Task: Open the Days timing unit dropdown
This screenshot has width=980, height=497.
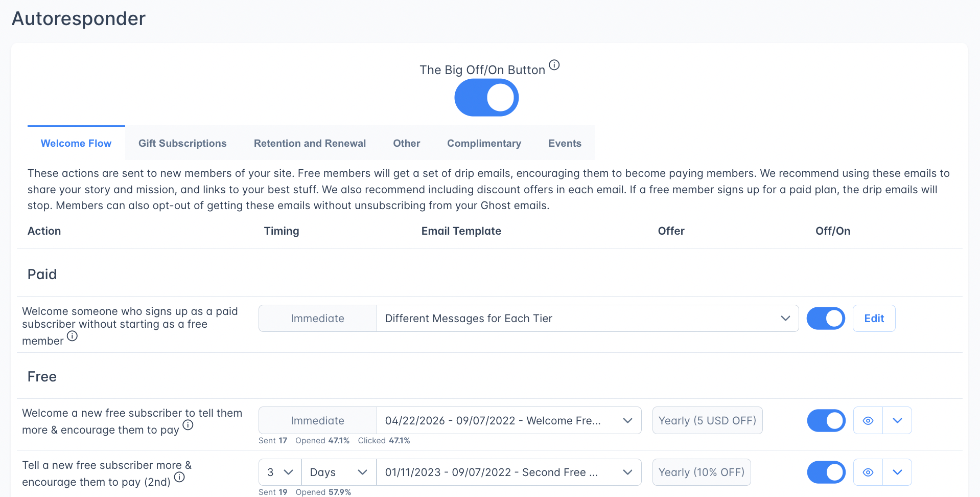Action: point(339,472)
